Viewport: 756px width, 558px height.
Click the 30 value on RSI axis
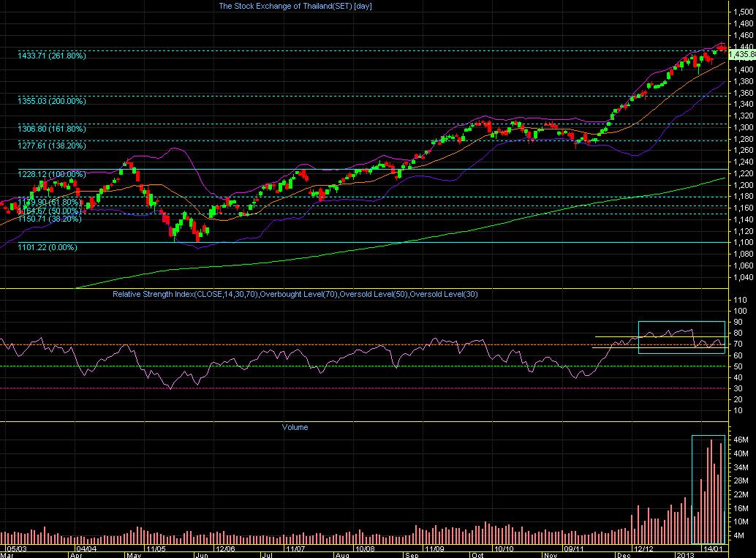tap(738, 389)
